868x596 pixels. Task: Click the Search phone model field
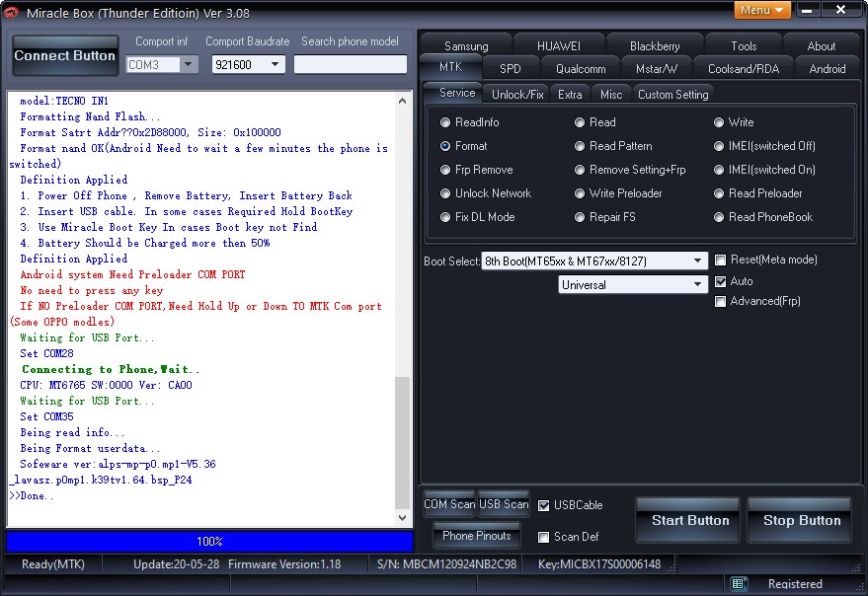351,64
